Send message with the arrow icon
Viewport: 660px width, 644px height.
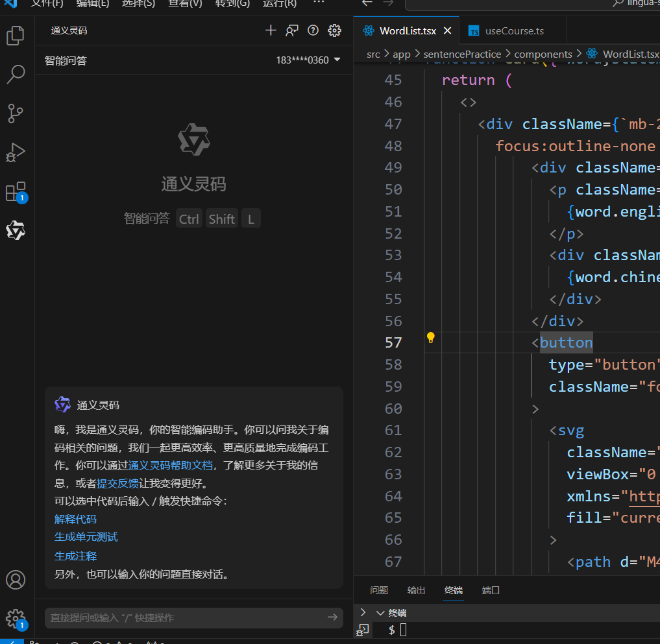(332, 617)
